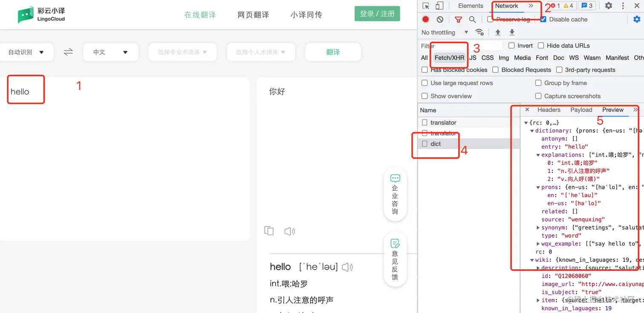Check Use large request rows

point(425,83)
